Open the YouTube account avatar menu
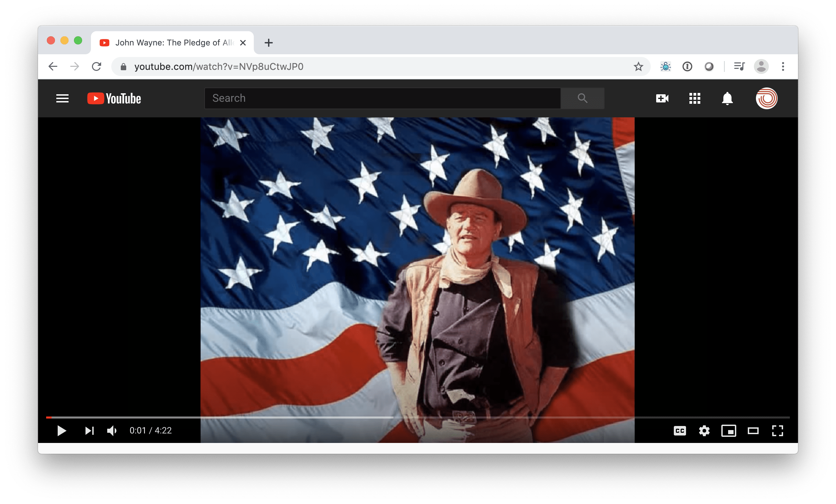This screenshot has width=836, height=504. tap(766, 98)
